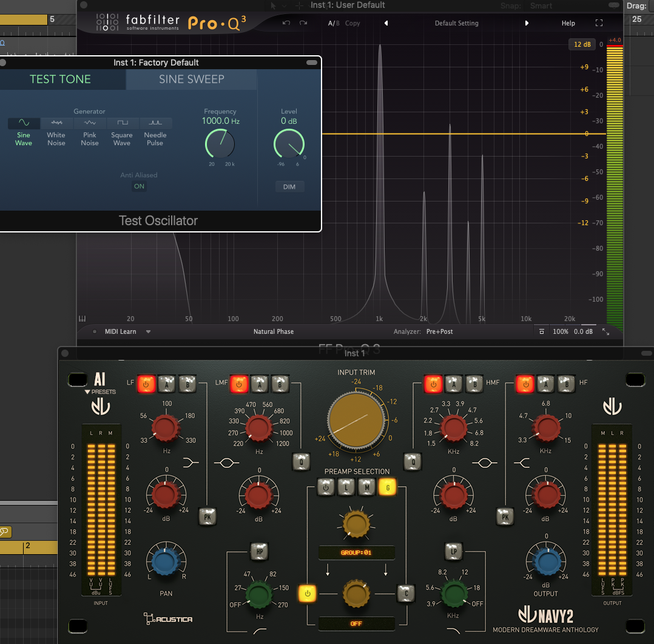This screenshot has height=644, width=654.
Task: Click the 1000.0 Hz frequency value
Action: pyautogui.click(x=221, y=121)
